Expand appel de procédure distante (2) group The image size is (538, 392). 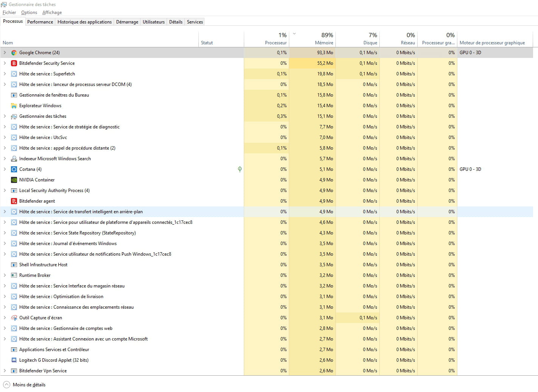coord(5,148)
